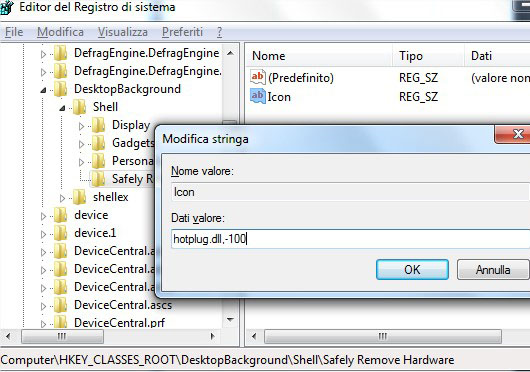Click the Tipo column header
Screen dimensions: 530x372
[429, 56]
